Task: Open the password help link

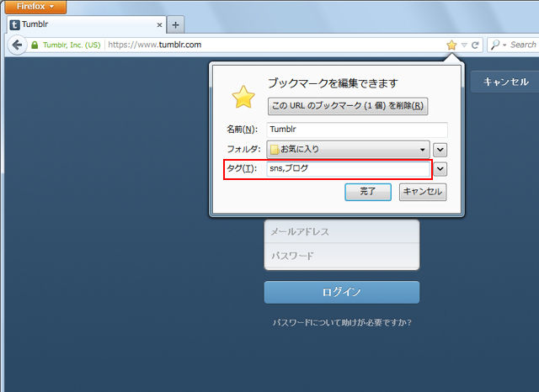Action: pyautogui.click(x=342, y=323)
